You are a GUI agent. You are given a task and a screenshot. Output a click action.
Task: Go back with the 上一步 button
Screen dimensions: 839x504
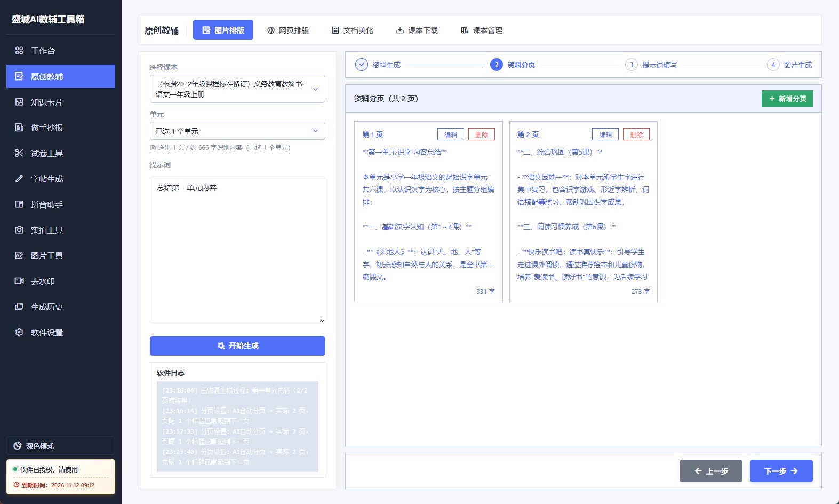[x=711, y=471]
